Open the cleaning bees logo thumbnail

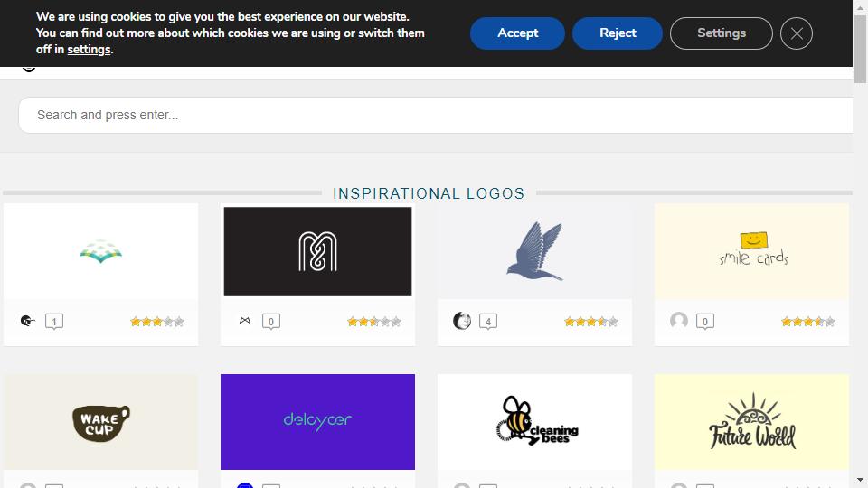pos(534,422)
